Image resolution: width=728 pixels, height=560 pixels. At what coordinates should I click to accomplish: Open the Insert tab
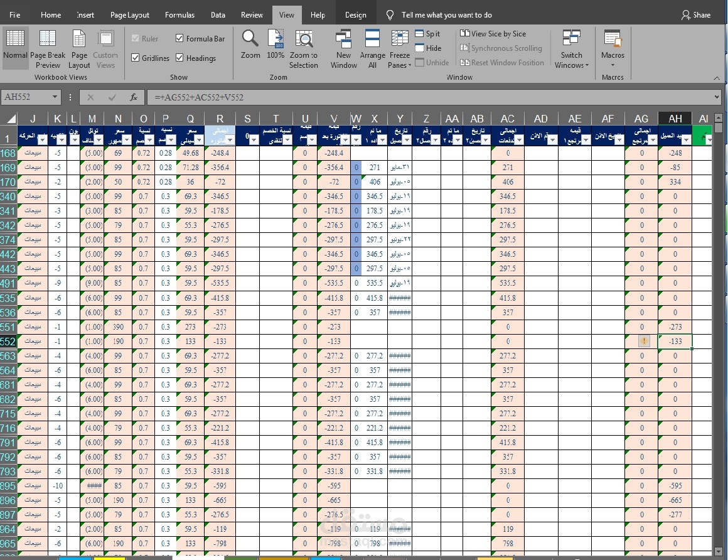85,15
